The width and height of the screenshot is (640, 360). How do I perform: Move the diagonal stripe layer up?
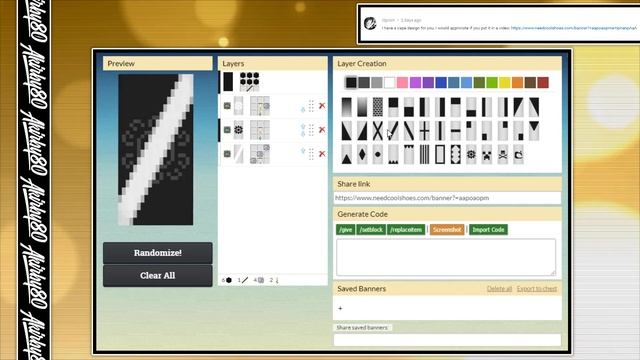303,151
